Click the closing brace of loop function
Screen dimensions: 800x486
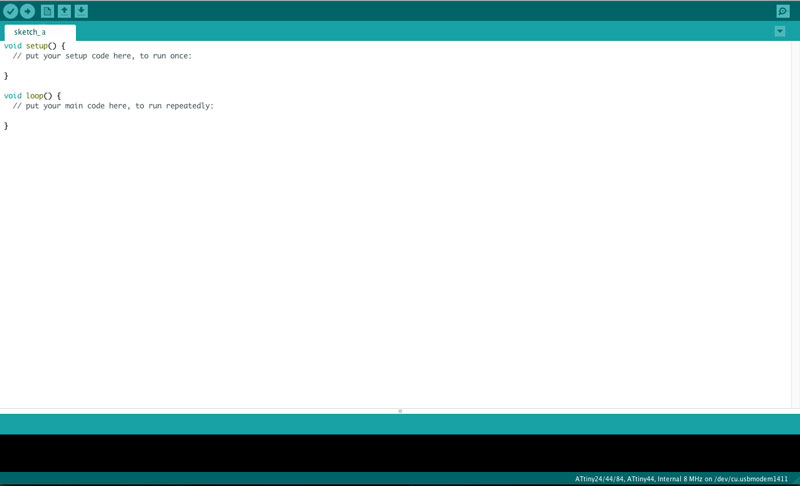coord(6,126)
